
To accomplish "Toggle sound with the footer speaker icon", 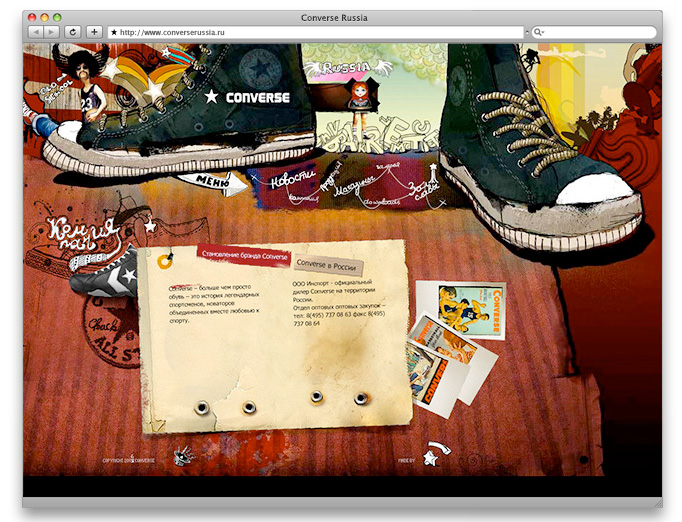I will [x=183, y=455].
